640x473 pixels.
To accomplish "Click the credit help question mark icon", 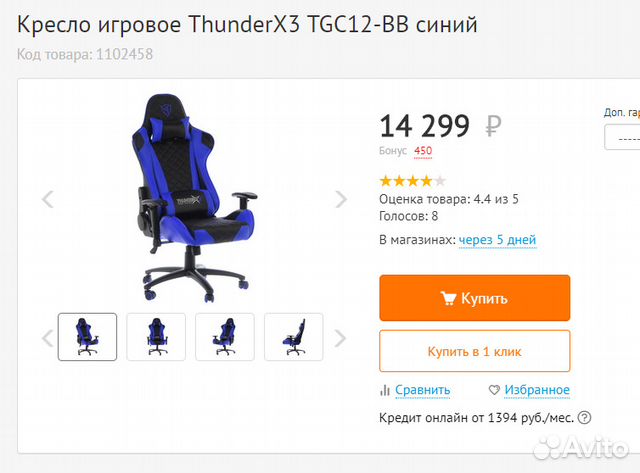I will tap(584, 417).
